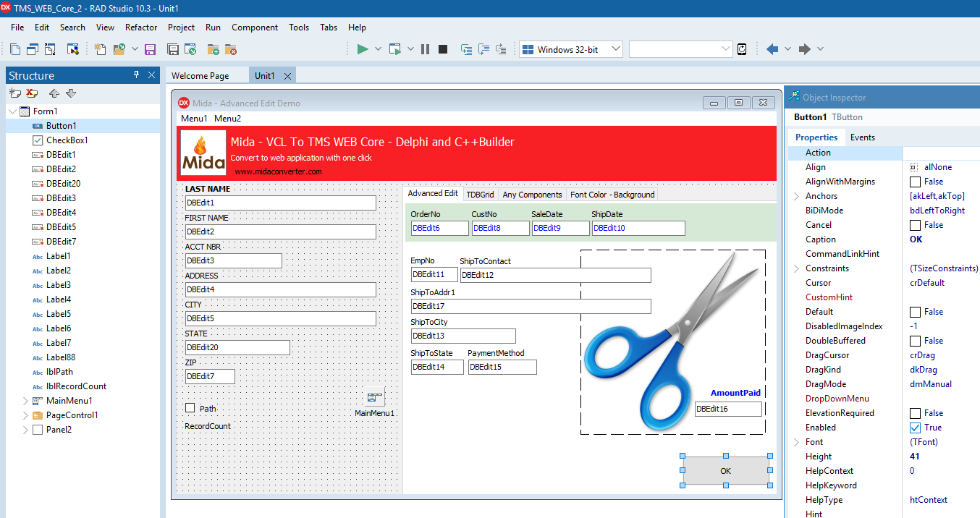Expand the MainMenu1 tree node
The width and height of the screenshot is (980, 518).
25,401
